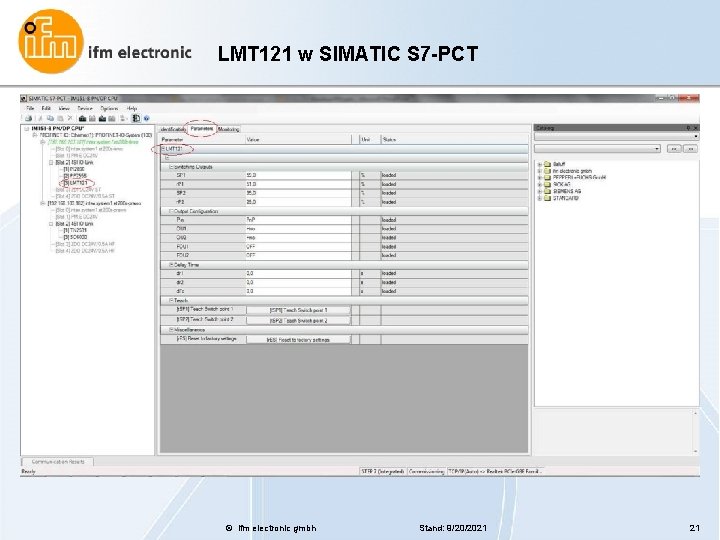Click the FOU2 value cell

[x=298, y=255]
